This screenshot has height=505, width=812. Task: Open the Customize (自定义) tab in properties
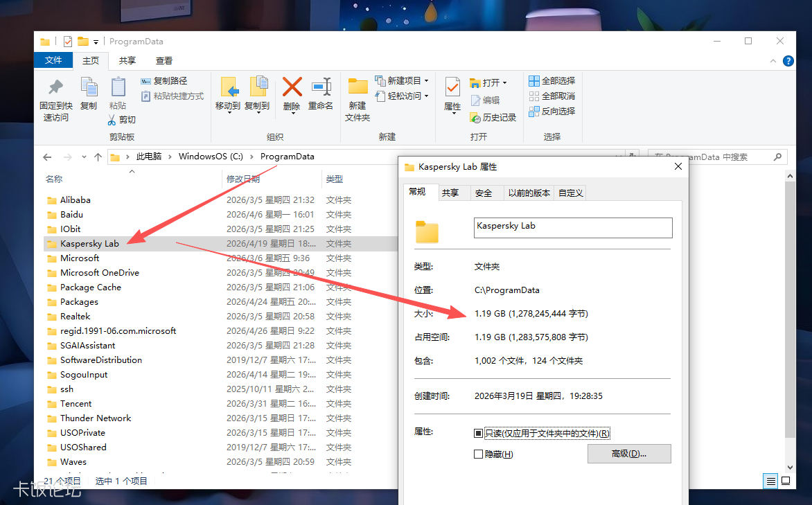[571, 193]
